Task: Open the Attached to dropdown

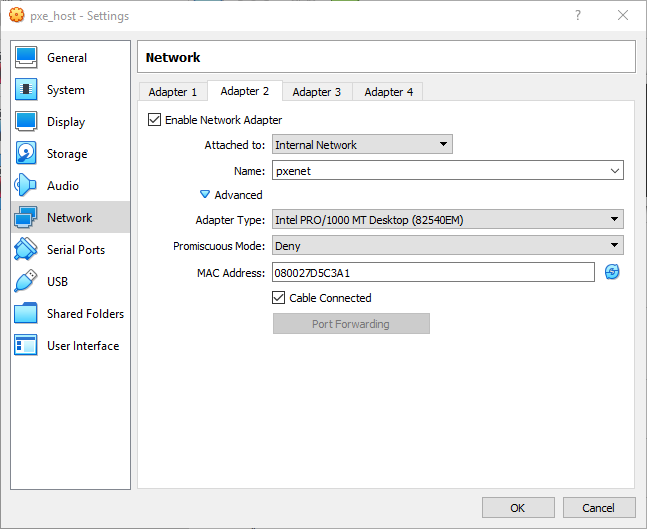Action: [x=362, y=144]
